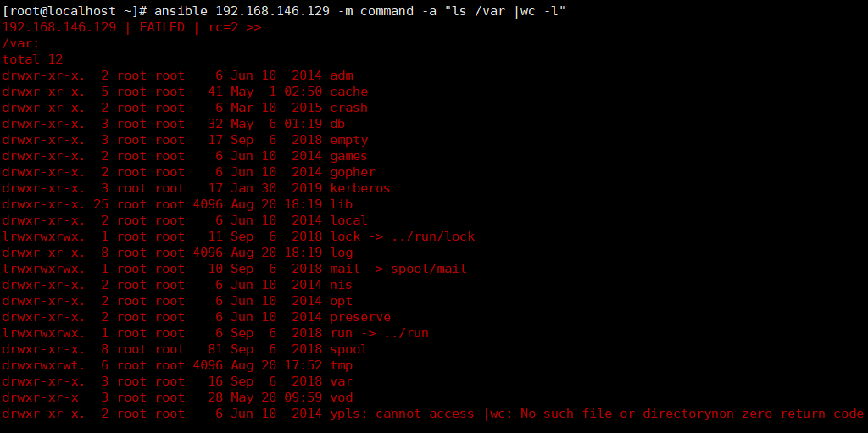The image size is (868, 433).
Task: Click the "gopher" directory name
Action: click(x=353, y=172)
